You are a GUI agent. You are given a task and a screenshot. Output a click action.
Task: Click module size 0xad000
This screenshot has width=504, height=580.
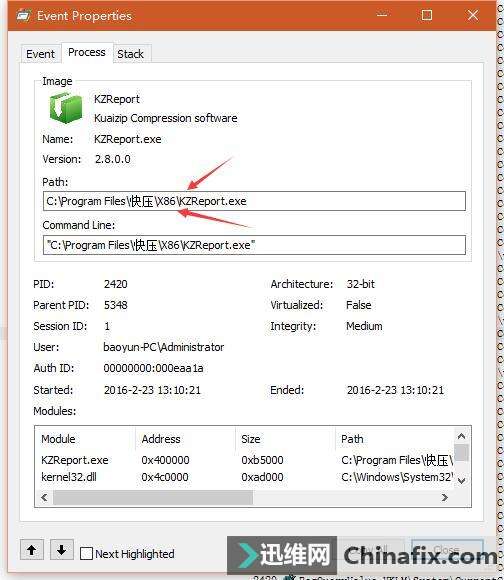262,477
